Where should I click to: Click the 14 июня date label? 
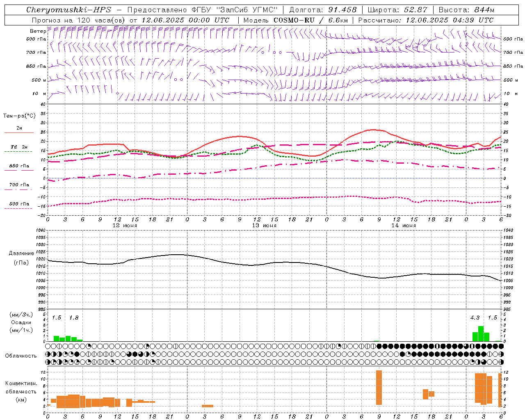(404, 226)
